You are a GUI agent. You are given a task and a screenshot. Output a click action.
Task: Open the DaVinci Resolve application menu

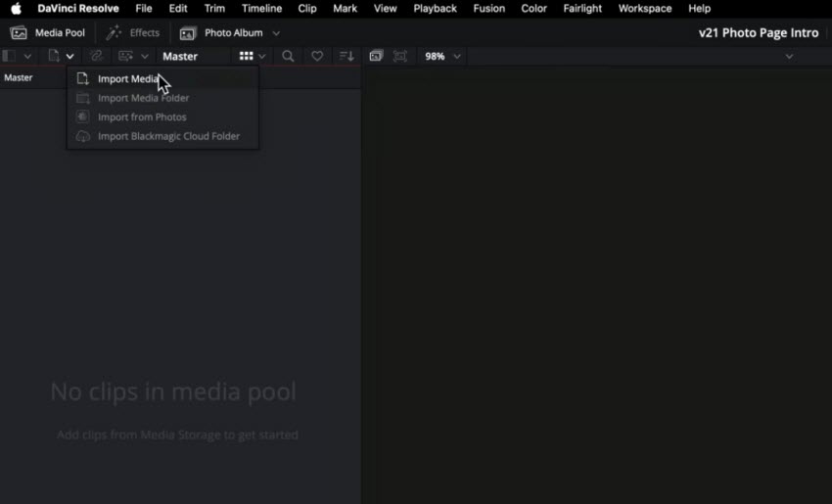point(78,9)
